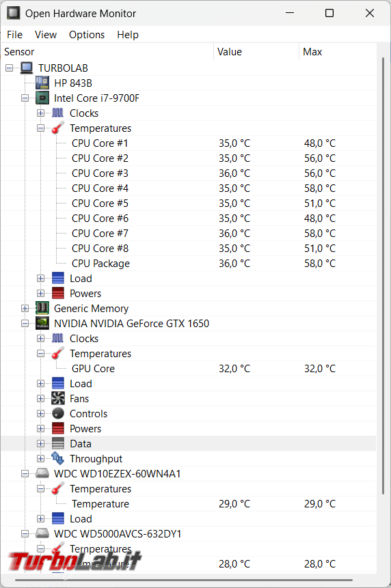Collapse the WD10EZEX Temperatures node

[x=41, y=488]
